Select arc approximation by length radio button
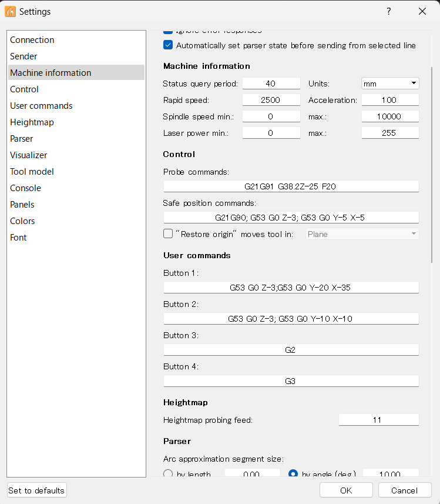The height and width of the screenshot is (504, 440). coord(168,474)
